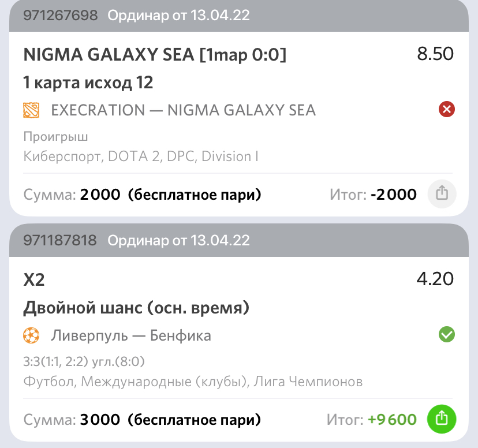Click the red cross loss status icon
Viewport: 478px width, 448px height.
447,110
